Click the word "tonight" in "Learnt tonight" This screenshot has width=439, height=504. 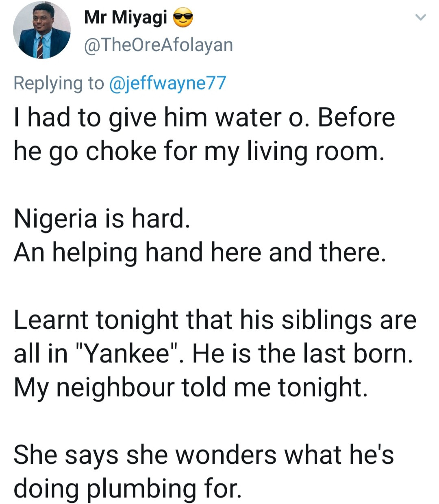[x=137, y=320]
